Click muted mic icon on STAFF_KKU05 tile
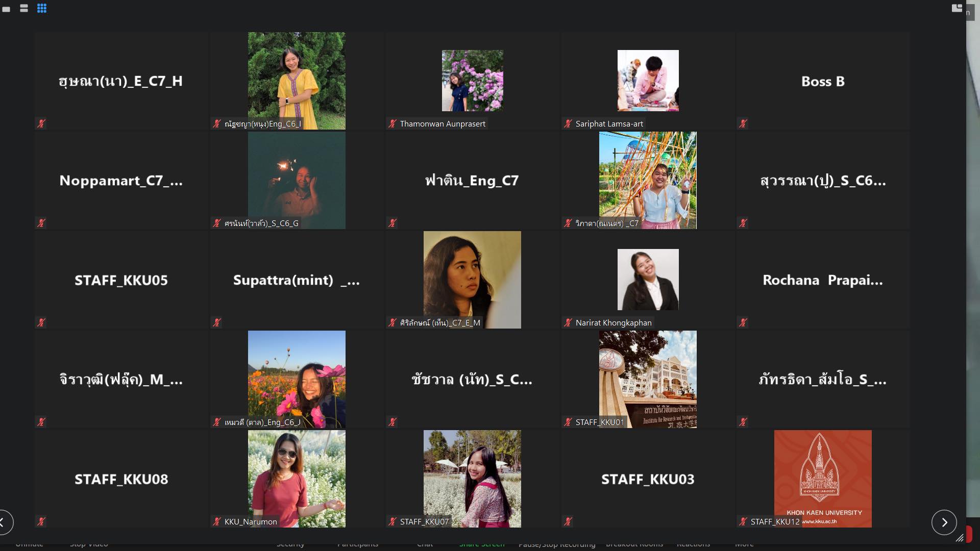The width and height of the screenshot is (980, 551). point(41,322)
